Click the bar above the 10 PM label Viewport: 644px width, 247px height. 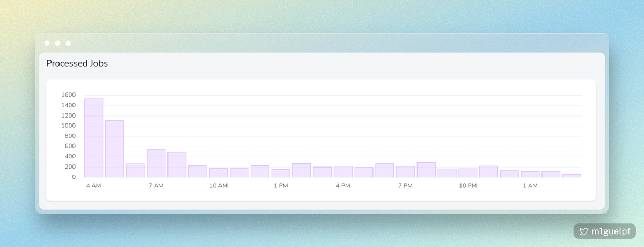[467, 173]
